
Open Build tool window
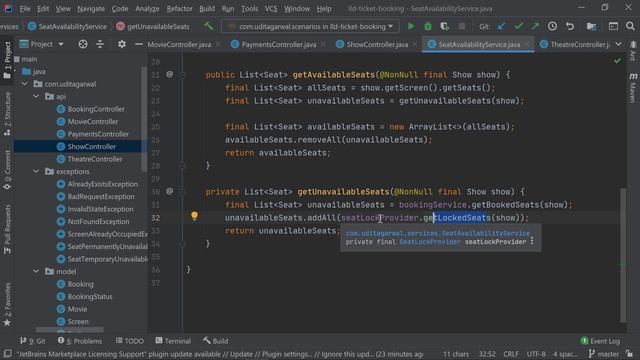pos(216,341)
